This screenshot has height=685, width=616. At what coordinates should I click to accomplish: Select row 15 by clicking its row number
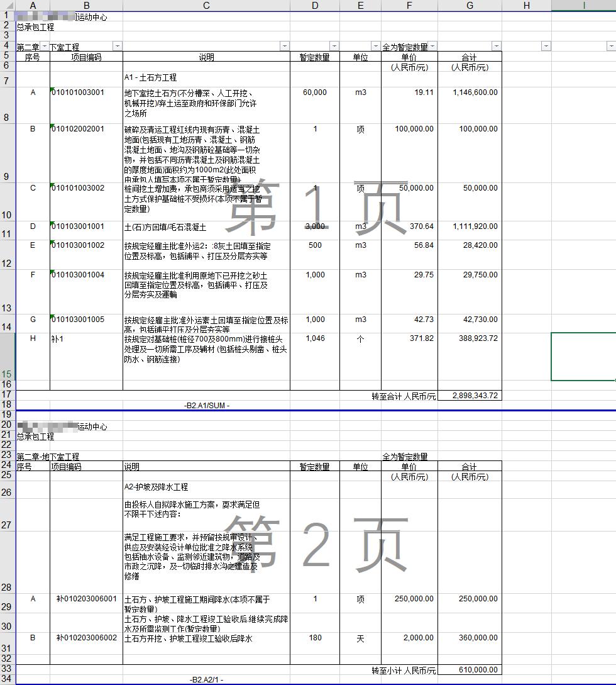tap(6, 373)
